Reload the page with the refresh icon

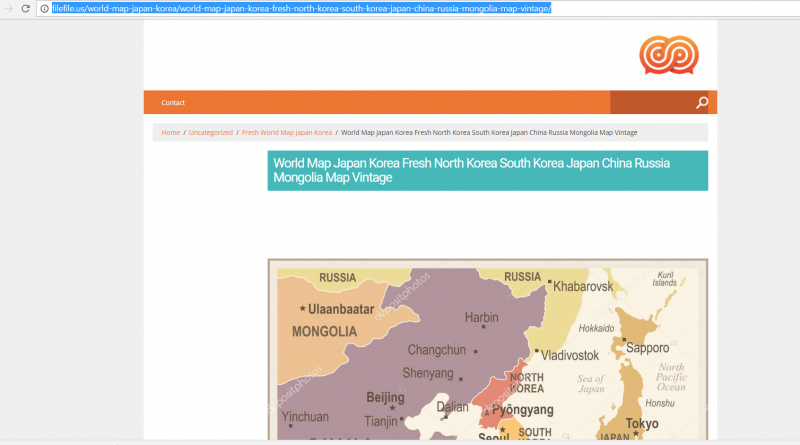24,8
